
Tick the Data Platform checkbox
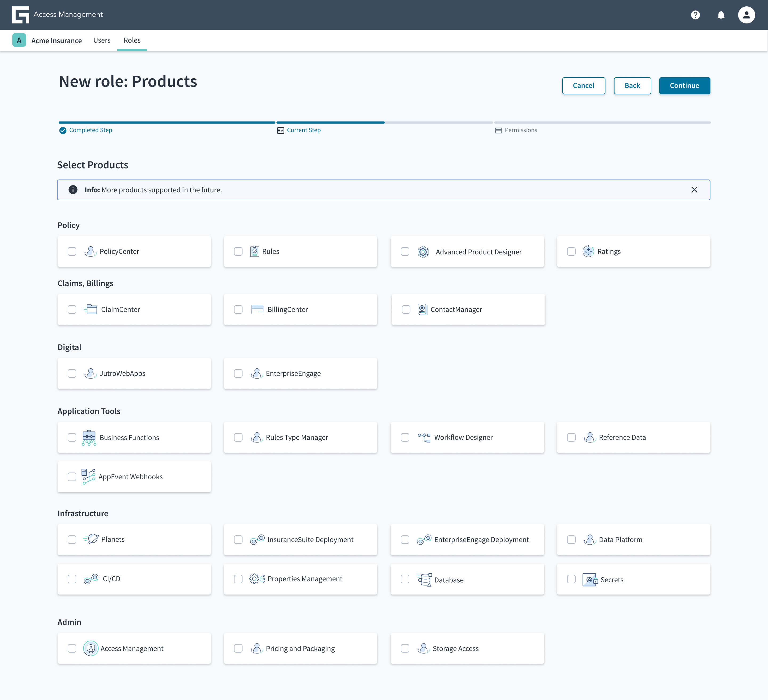(x=571, y=540)
